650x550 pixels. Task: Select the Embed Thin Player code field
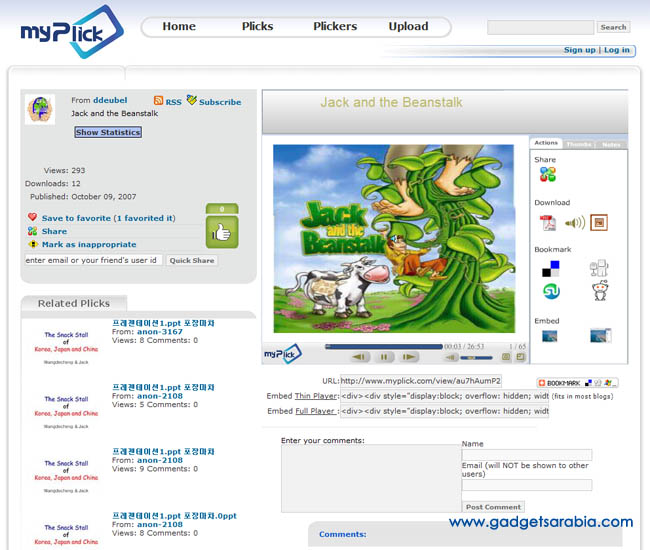[444, 396]
